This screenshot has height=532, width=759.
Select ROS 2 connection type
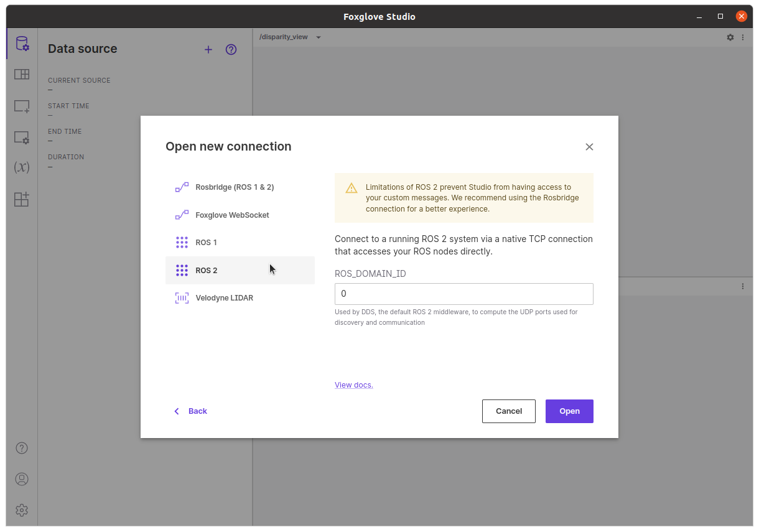click(x=240, y=271)
